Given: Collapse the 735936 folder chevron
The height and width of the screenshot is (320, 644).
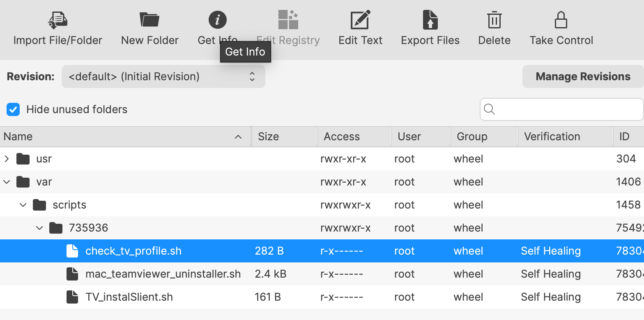Looking at the screenshot, I should pyautogui.click(x=39, y=228).
